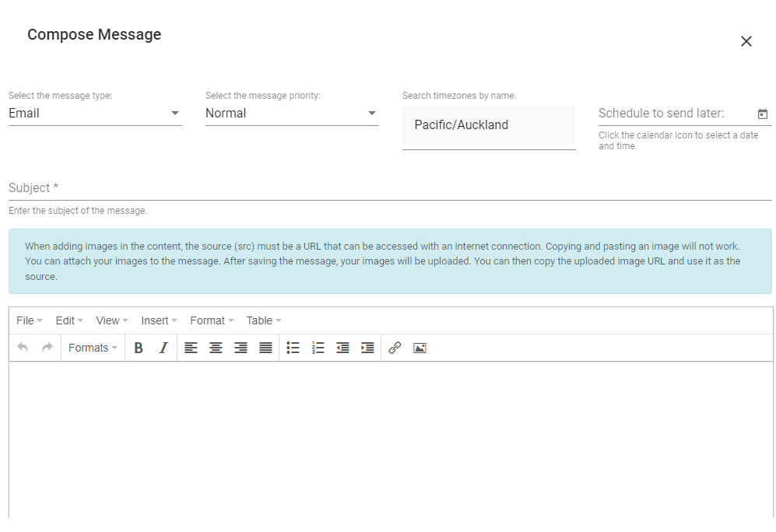Click the 'Select the message priority:' label
776x532 pixels.
(263, 96)
